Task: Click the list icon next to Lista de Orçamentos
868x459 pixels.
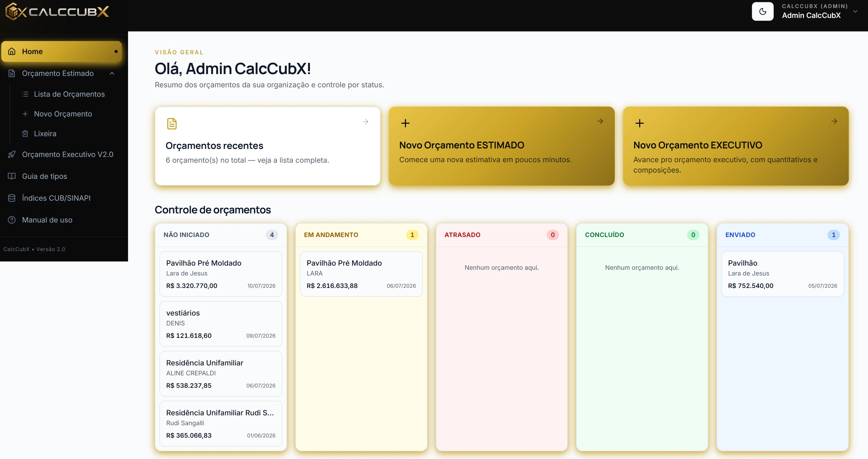Action: [25, 94]
